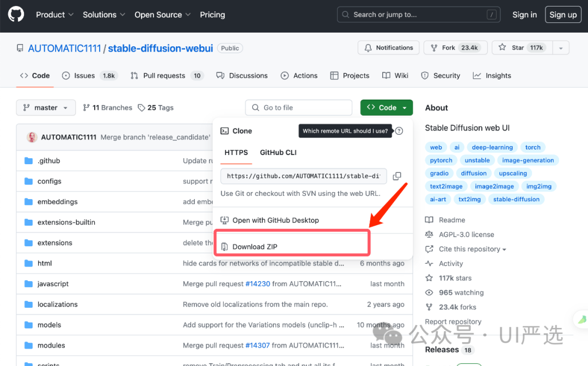Viewport: 588px width, 366px height.
Task: Collapse the green Code dropdown button
Action: click(x=387, y=108)
